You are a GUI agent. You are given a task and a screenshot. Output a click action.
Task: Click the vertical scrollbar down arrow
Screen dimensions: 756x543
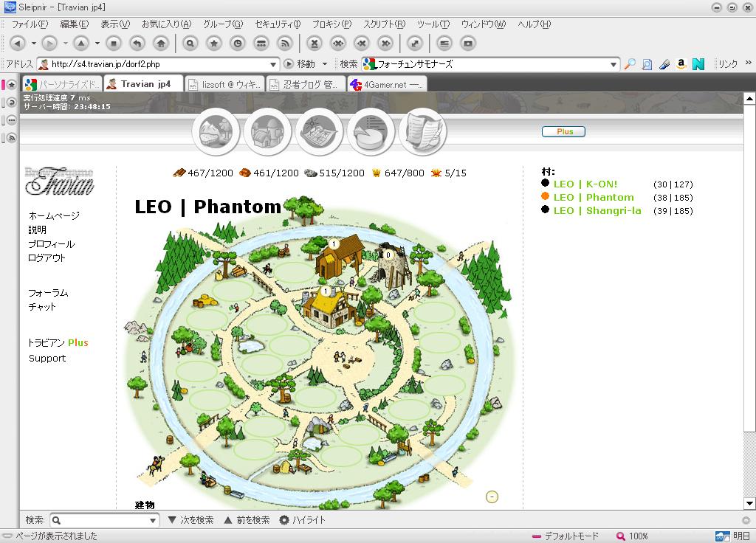[x=749, y=503]
